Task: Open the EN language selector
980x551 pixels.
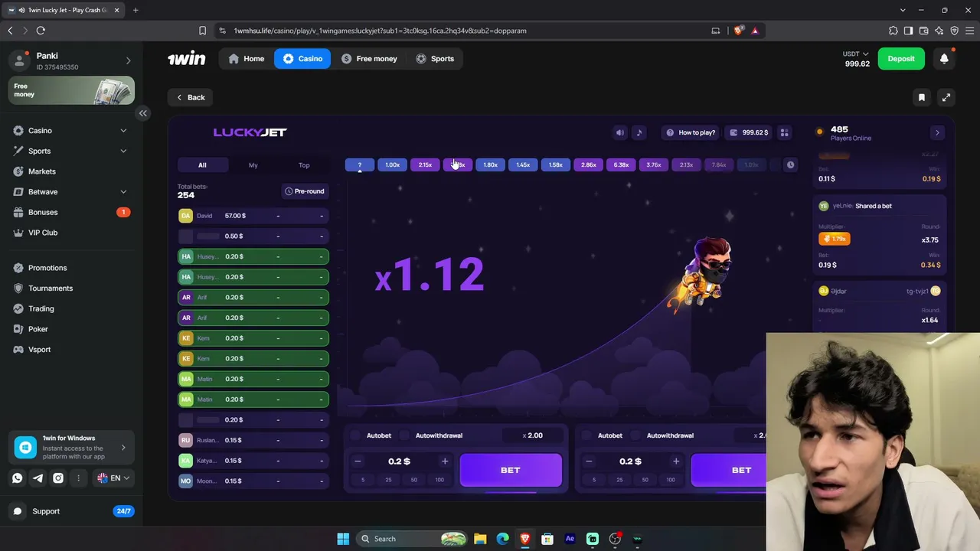Action: pos(113,478)
